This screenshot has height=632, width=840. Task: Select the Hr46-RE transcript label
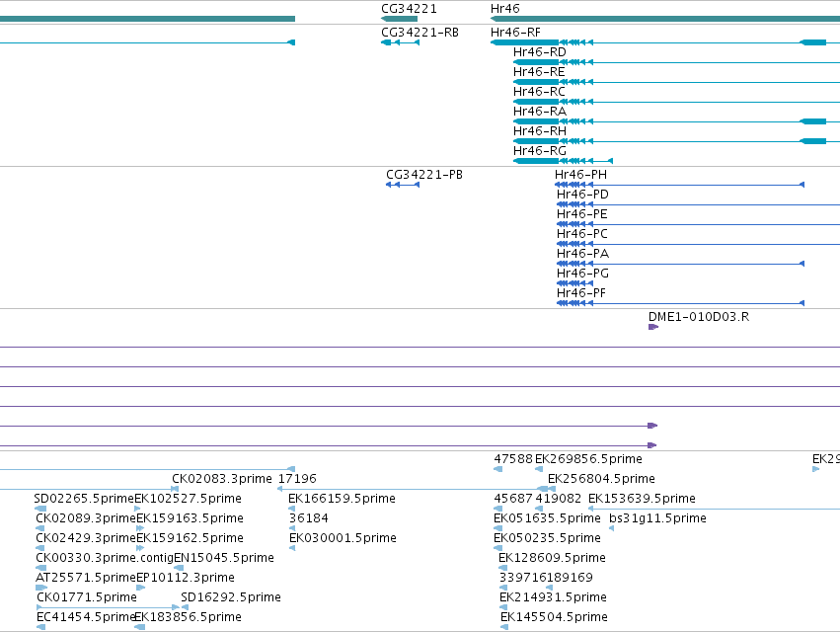point(539,72)
